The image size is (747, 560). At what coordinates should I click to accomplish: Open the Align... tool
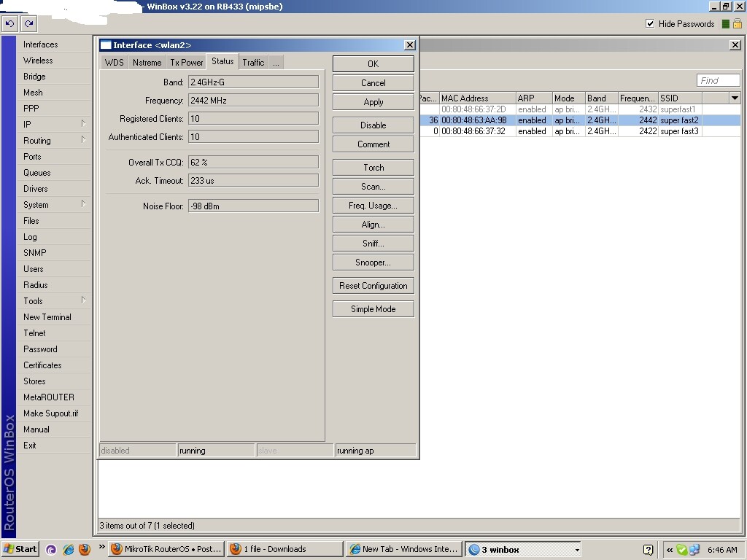373,225
